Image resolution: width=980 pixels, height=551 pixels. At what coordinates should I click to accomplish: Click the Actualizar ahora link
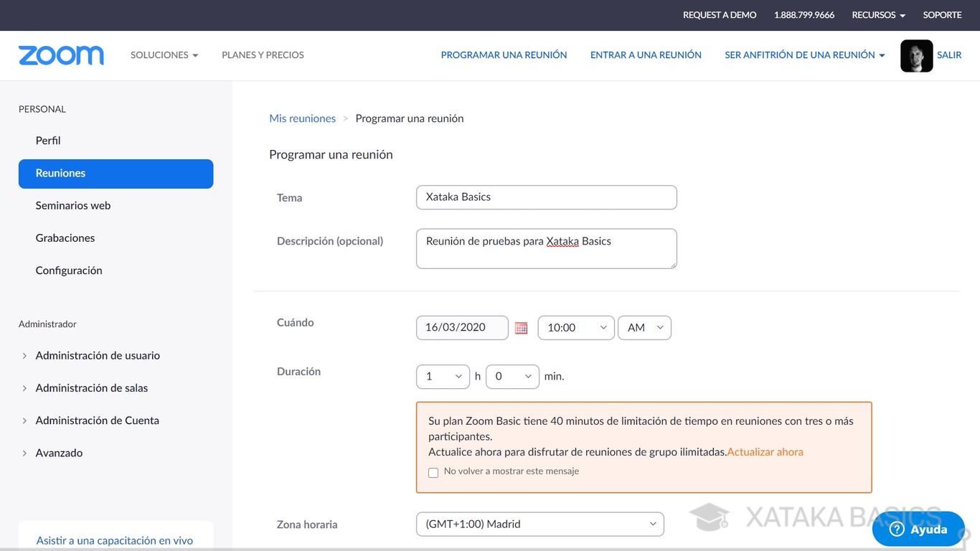(x=765, y=452)
